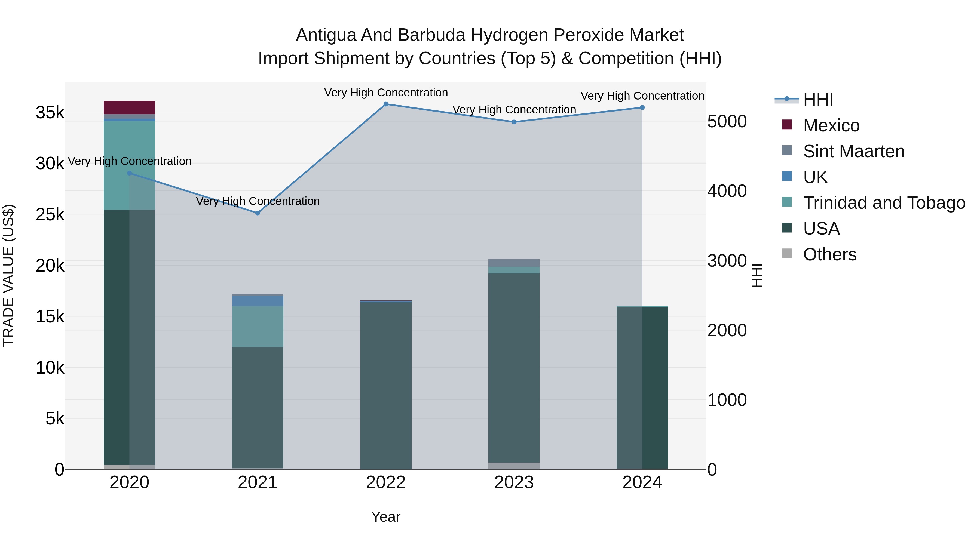Screen dimensions: 980x551
Task: Select the 2023 HHI data point
Action: (514, 122)
